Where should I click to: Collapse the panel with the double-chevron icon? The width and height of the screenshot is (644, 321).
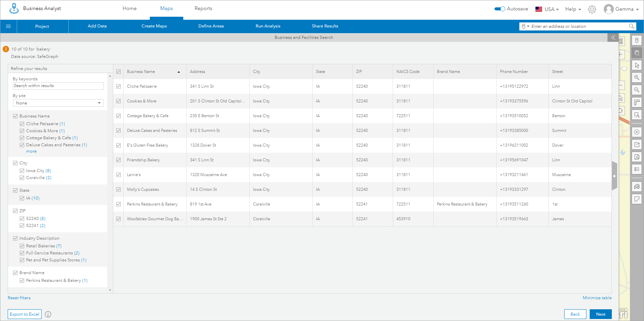pos(613,37)
